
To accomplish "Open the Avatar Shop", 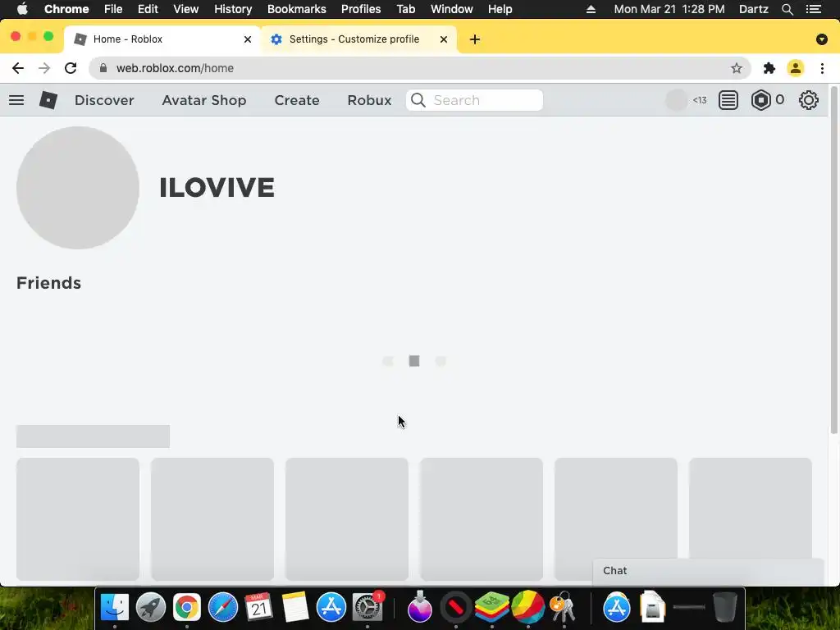I will click(x=204, y=100).
